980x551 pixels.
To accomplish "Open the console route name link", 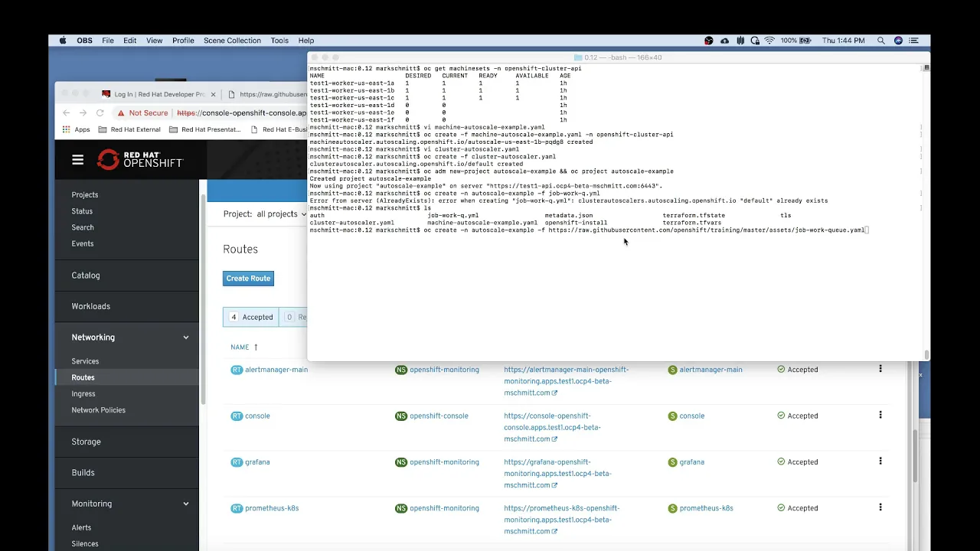I will click(x=257, y=416).
